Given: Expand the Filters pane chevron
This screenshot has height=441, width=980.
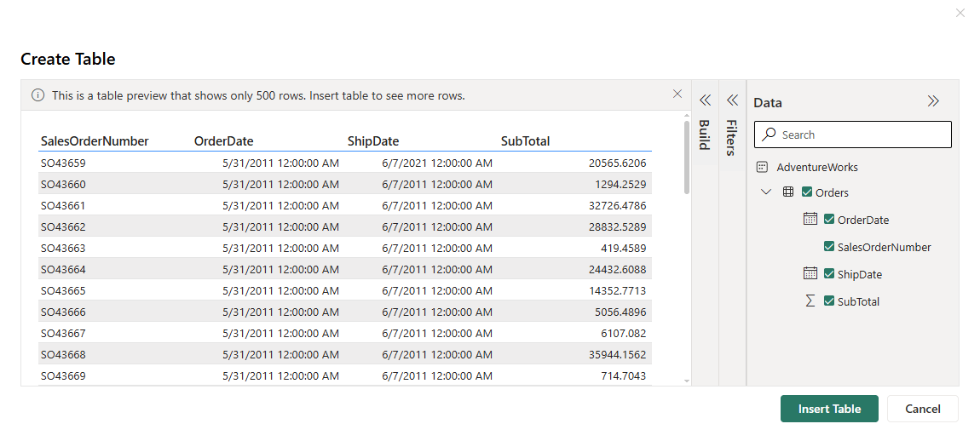Looking at the screenshot, I should pyautogui.click(x=731, y=100).
